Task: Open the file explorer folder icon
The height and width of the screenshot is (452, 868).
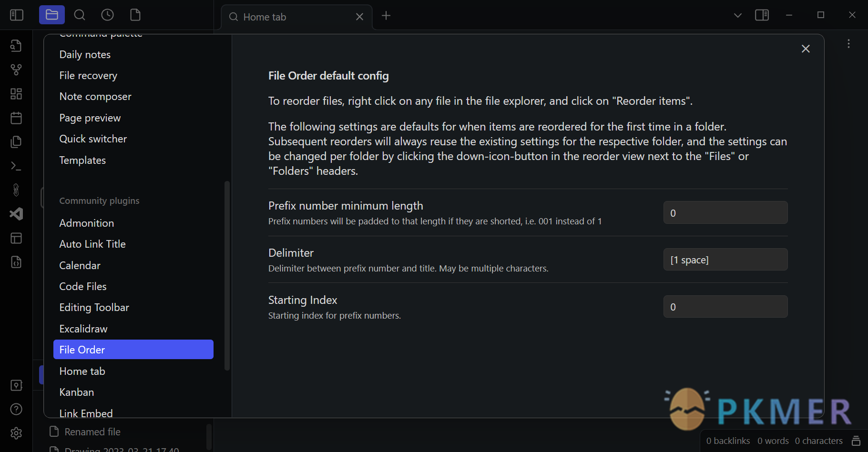Action: [x=52, y=15]
